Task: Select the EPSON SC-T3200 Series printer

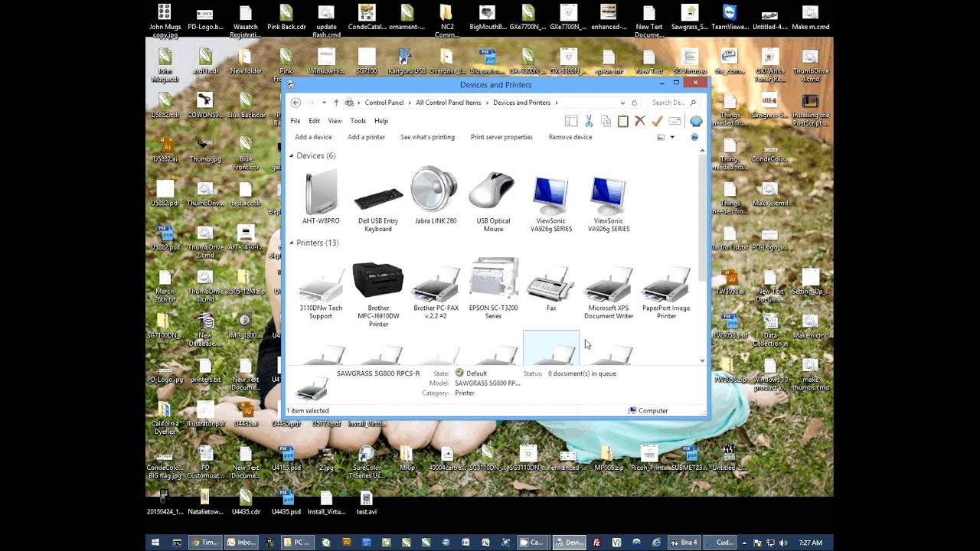Action: (x=494, y=289)
